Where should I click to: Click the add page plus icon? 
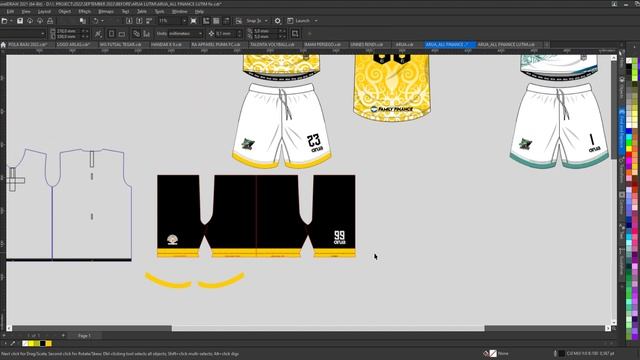point(63,336)
